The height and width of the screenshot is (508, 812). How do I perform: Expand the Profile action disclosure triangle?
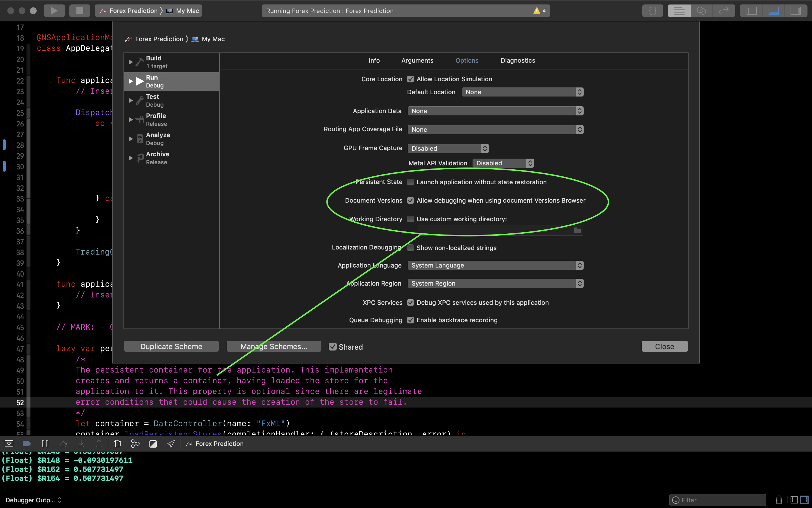tap(131, 120)
